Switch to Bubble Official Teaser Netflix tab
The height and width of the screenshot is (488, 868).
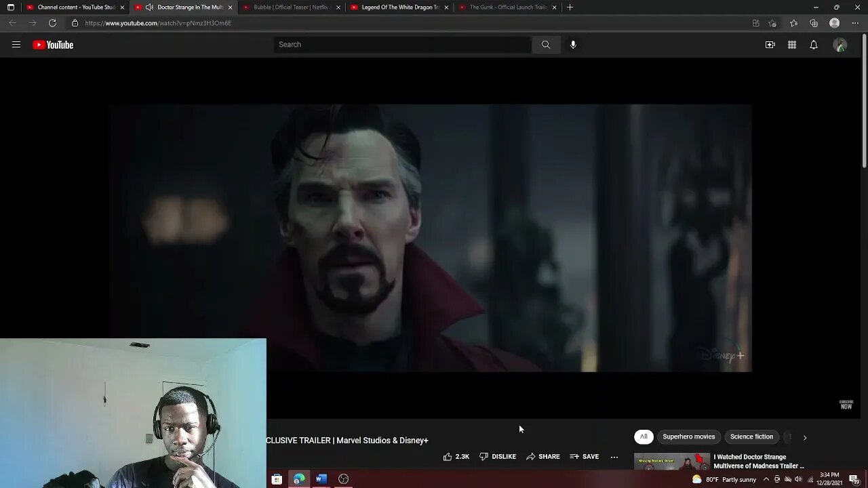[x=292, y=7]
